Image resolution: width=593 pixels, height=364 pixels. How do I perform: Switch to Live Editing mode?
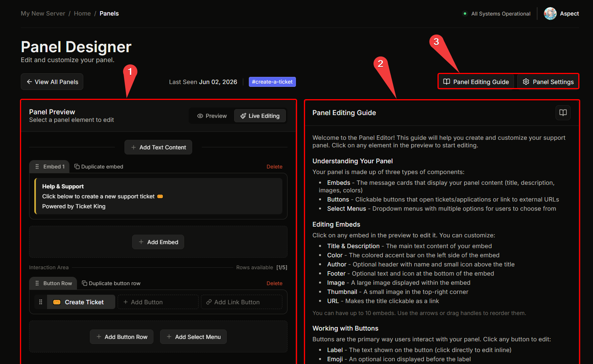coord(260,116)
